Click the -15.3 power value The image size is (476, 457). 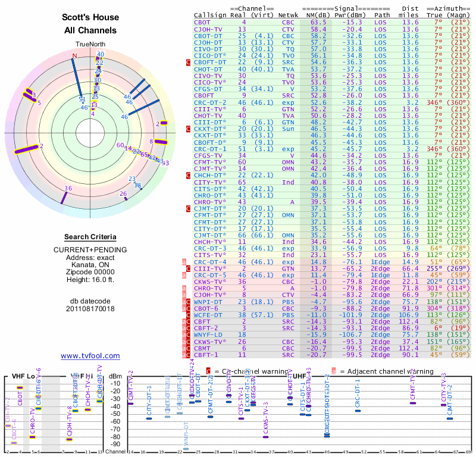click(x=352, y=23)
